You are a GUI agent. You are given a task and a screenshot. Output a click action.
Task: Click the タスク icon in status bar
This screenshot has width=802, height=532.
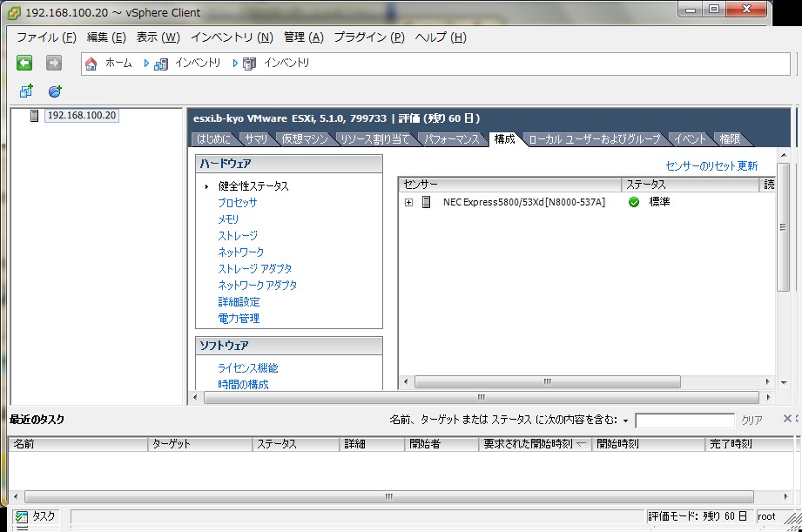(21, 516)
